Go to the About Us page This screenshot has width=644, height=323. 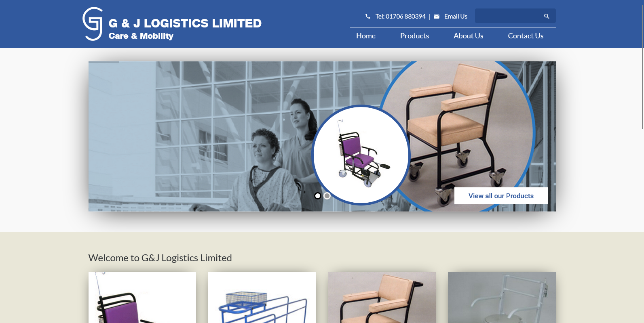[x=468, y=36]
